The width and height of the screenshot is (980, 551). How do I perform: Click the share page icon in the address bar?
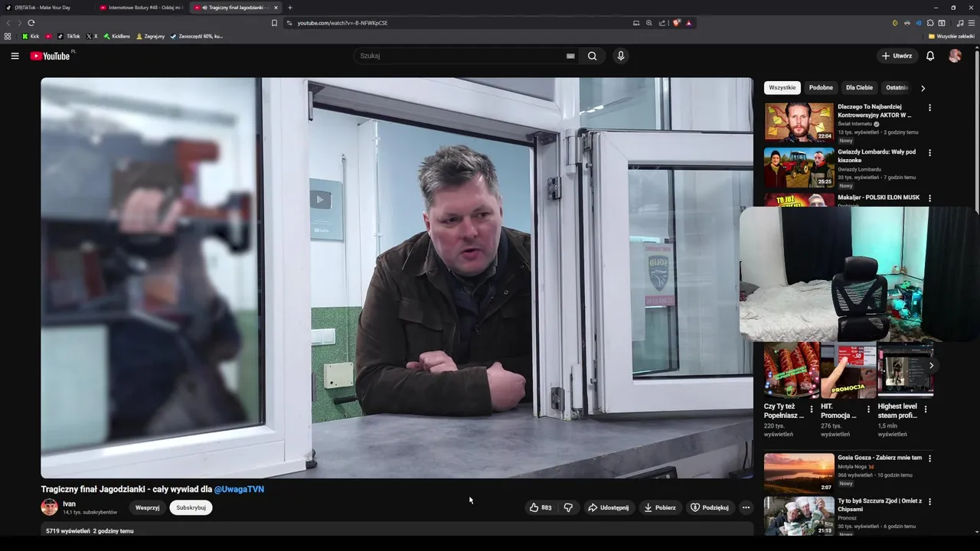tap(662, 23)
